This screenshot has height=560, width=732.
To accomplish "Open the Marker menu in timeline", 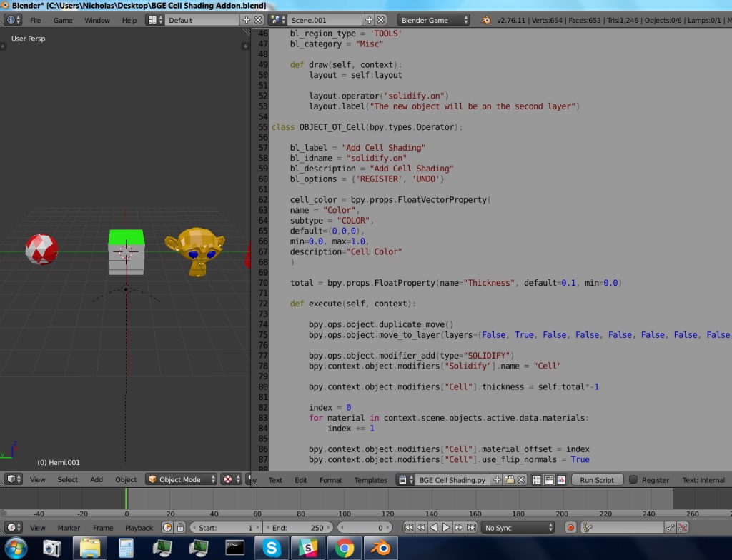I will point(69,527).
